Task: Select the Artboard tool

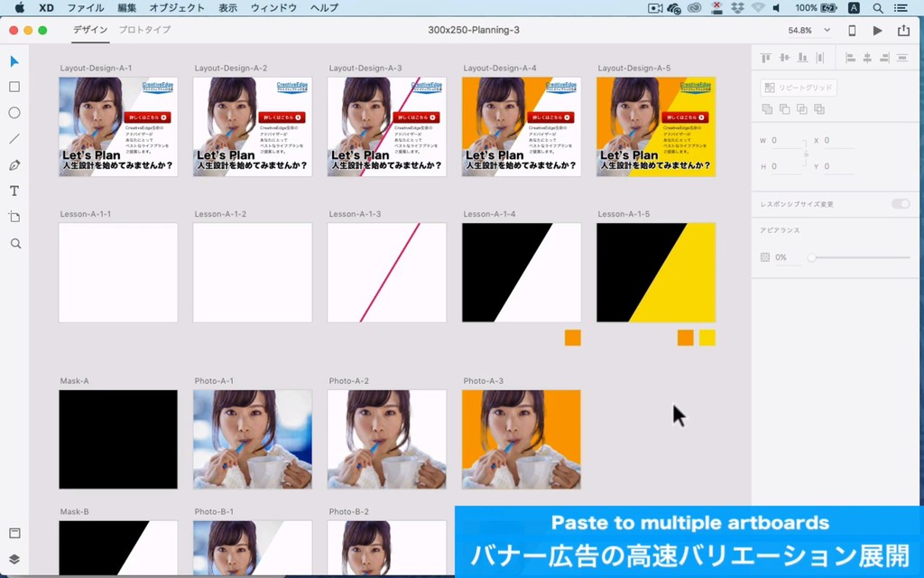Action: point(14,217)
